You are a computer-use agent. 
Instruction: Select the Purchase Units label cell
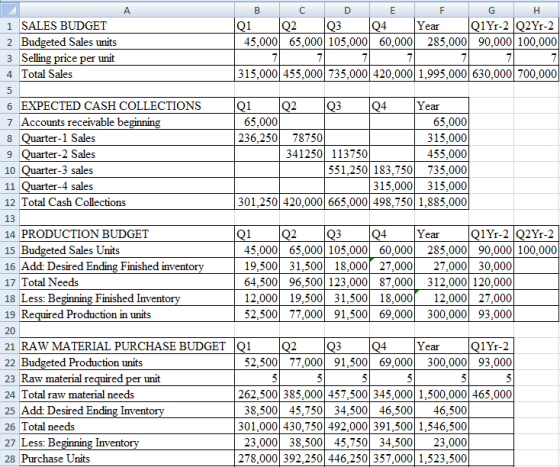tap(127, 458)
